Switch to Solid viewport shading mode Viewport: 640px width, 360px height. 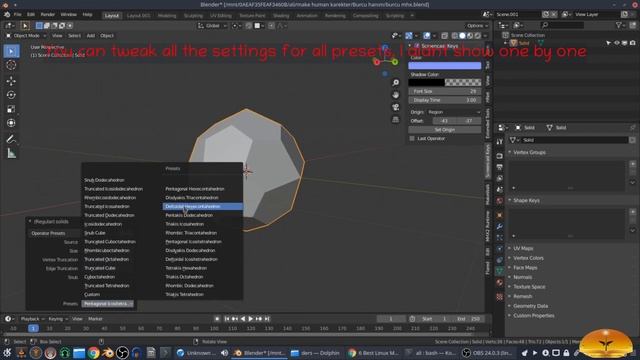tap(462, 36)
